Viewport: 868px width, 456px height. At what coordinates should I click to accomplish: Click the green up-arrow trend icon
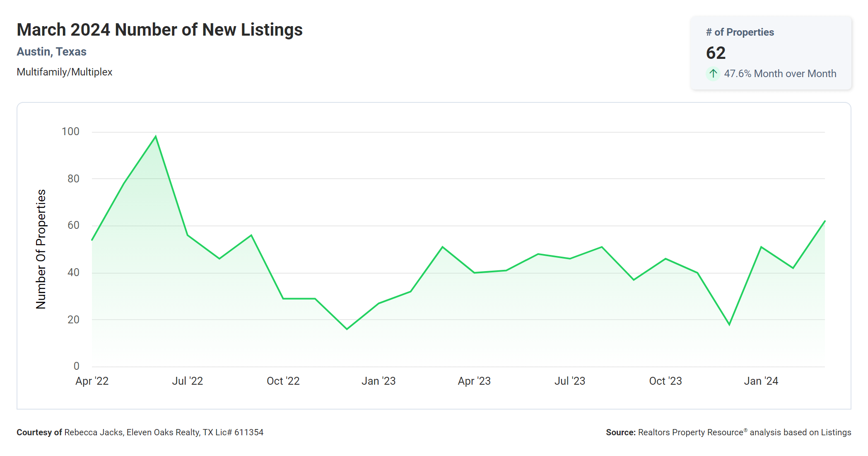pyautogui.click(x=713, y=74)
